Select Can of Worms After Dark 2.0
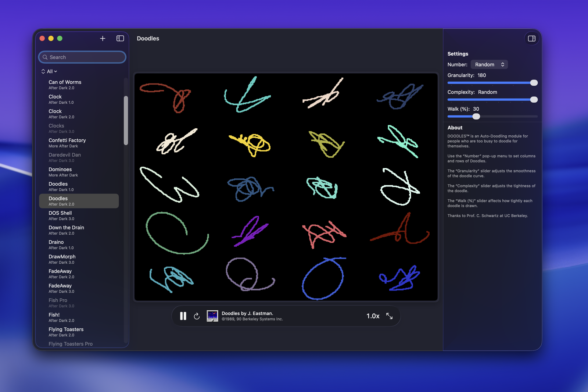 (79, 85)
